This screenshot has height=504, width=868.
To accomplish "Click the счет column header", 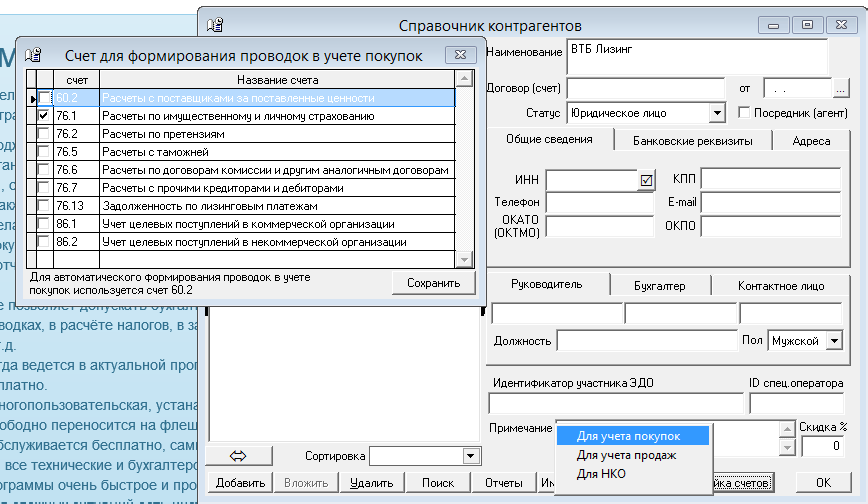I will tap(76, 80).
